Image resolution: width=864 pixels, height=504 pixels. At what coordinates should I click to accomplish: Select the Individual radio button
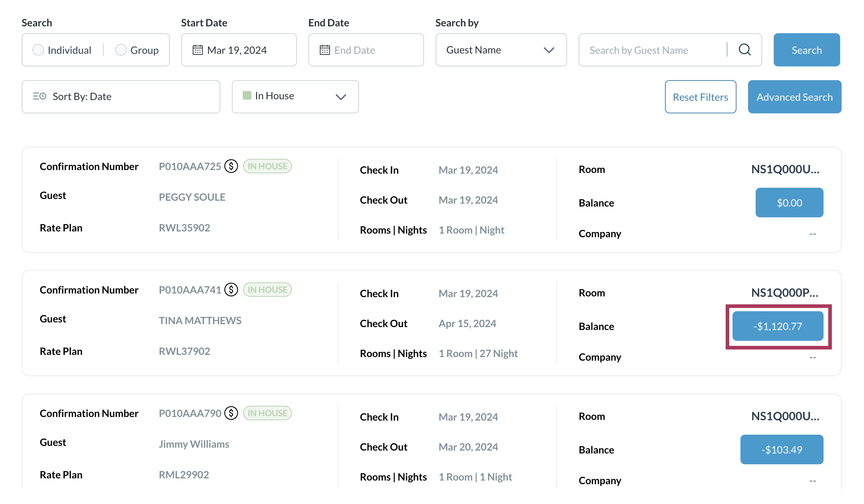pyautogui.click(x=38, y=50)
